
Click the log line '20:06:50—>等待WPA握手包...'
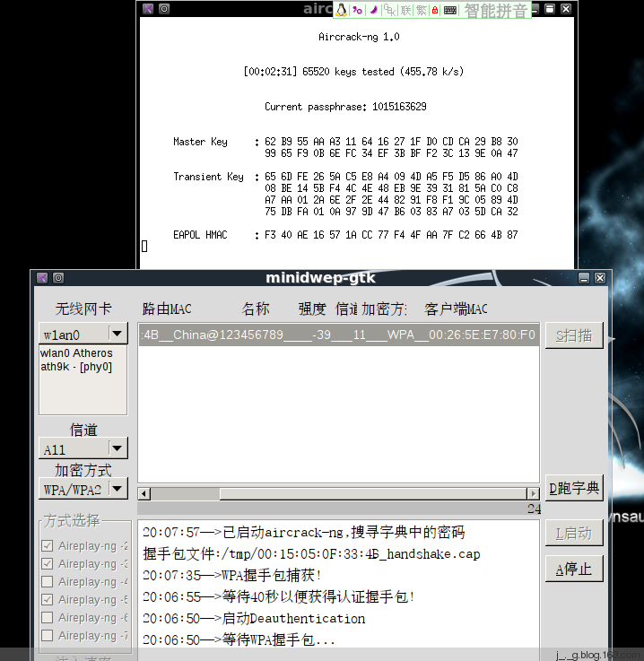(239, 639)
